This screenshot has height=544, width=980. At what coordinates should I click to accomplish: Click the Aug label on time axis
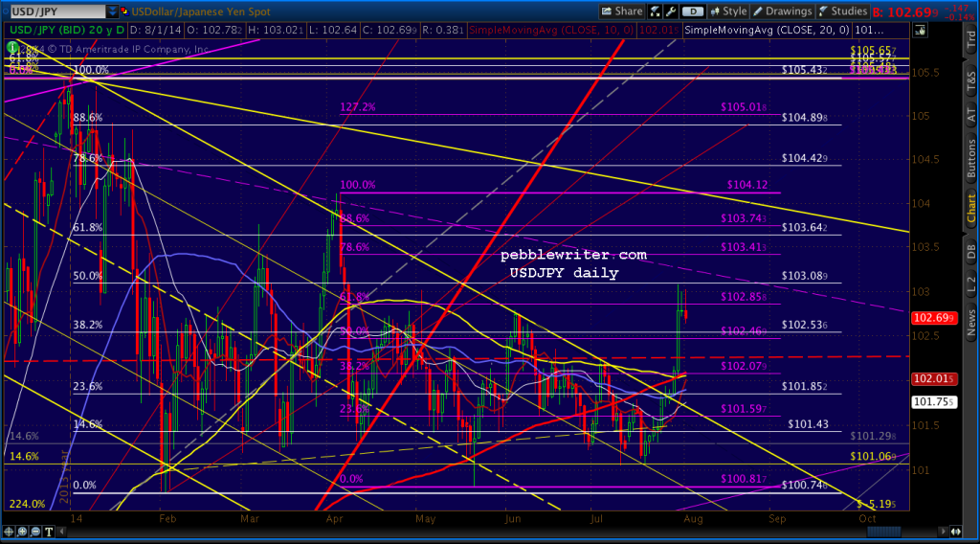tap(693, 519)
